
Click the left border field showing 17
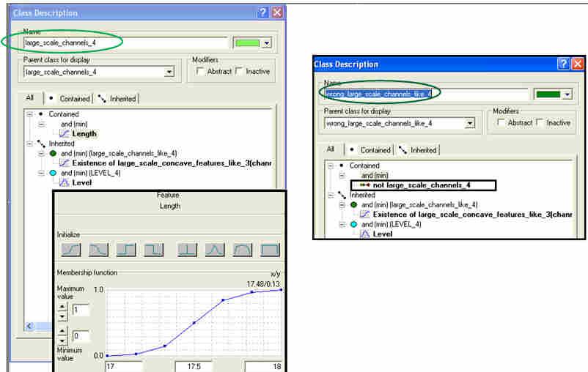124,366
